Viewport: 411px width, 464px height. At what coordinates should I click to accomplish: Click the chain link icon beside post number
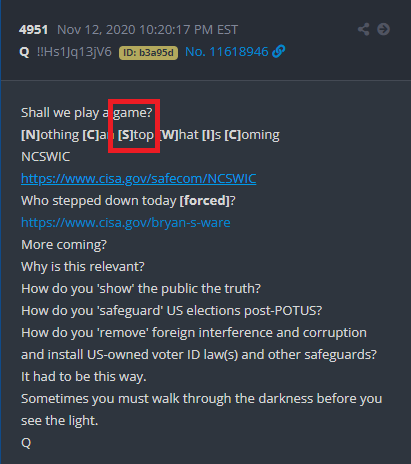[x=279, y=52]
